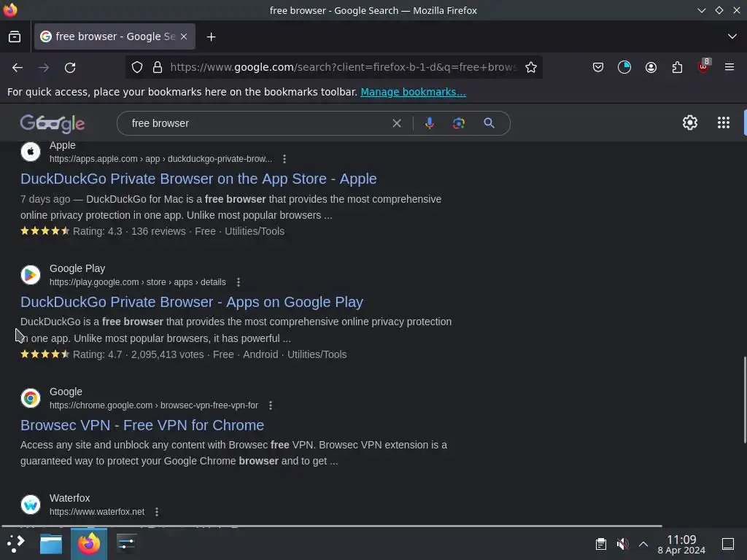Open the blue circular extension icon

(x=624, y=67)
